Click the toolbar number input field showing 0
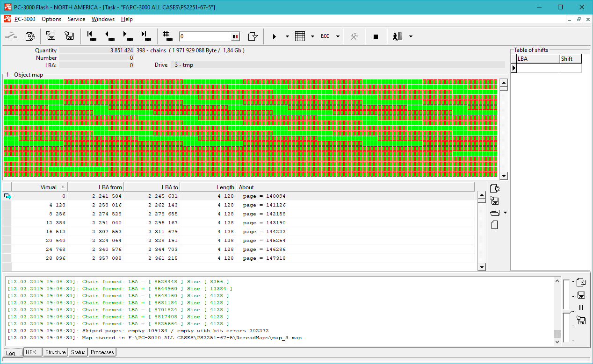The image size is (593, 364). (x=205, y=37)
